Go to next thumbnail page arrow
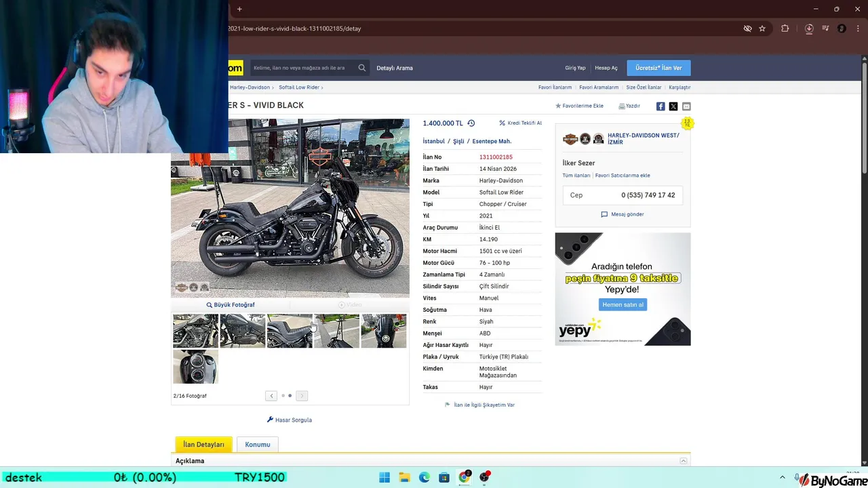Viewport: 868px width, 488px height. 302,396
